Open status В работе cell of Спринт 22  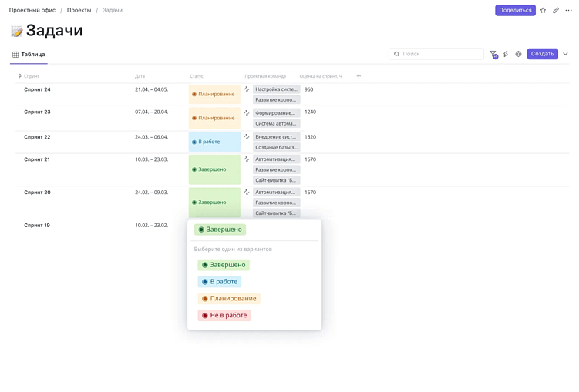coord(214,142)
